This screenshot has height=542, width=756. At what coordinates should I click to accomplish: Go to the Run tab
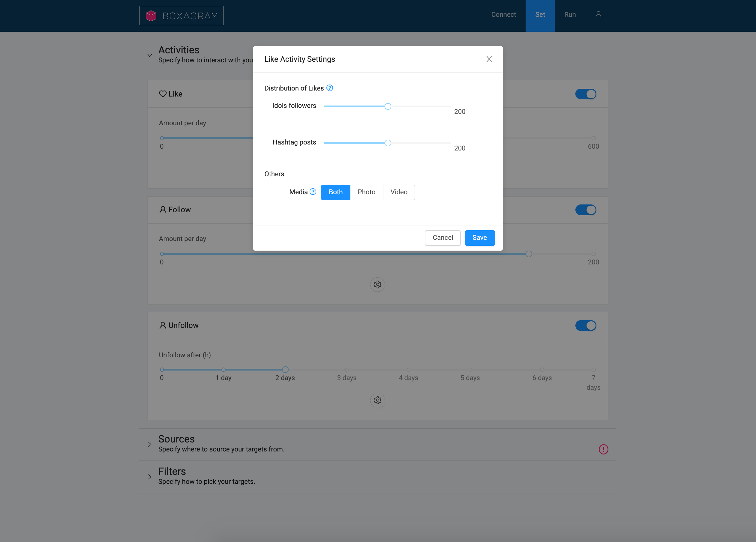pos(570,15)
